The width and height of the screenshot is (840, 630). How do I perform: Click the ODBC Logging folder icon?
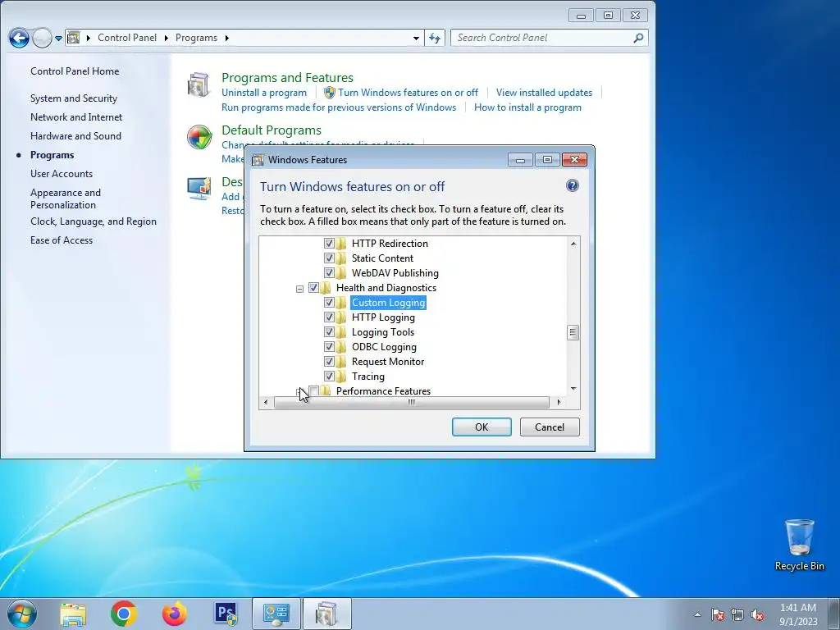pyautogui.click(x=341, y=347)
